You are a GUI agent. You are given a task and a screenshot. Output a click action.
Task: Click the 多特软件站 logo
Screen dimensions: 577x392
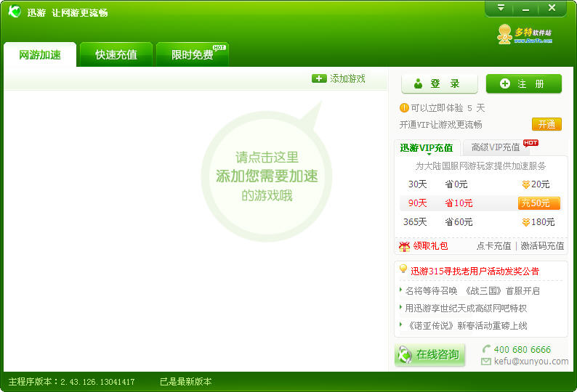[x=525, y=35]
